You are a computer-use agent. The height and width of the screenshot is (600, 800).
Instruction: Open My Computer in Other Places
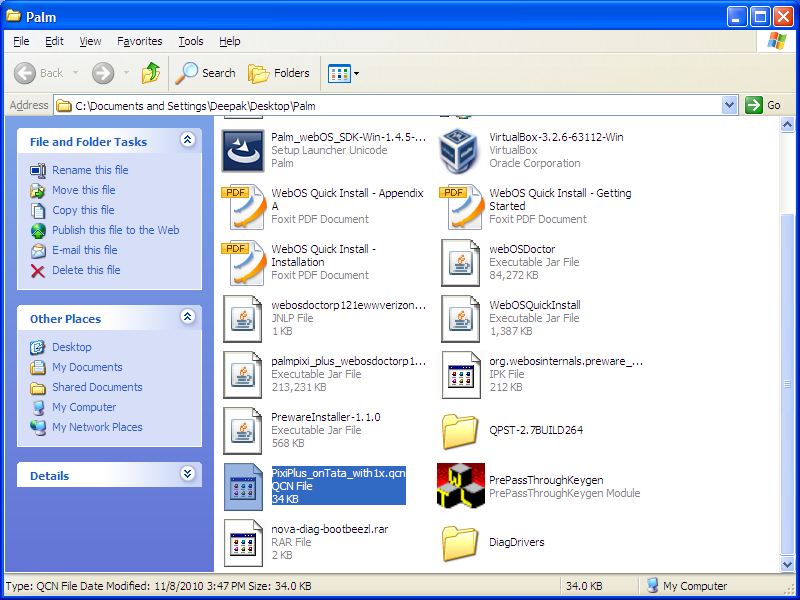84,407
